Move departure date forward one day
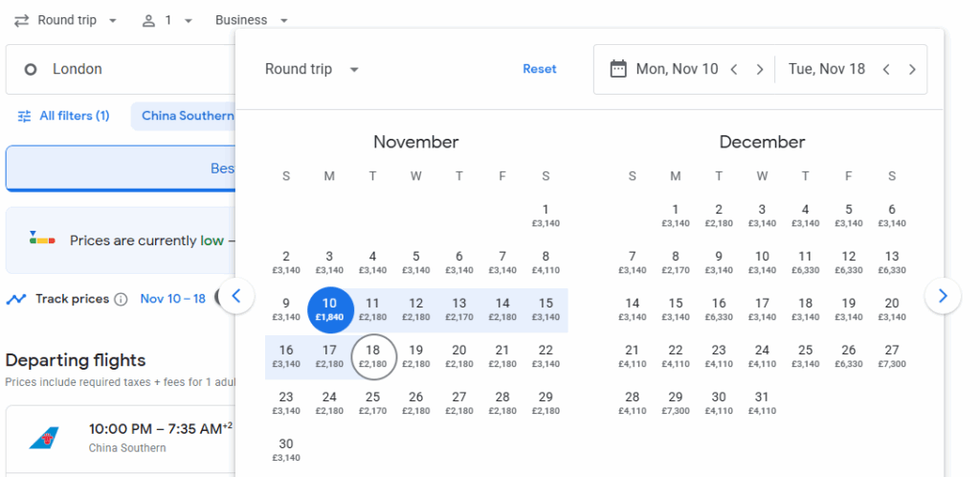 click(760, 69)
